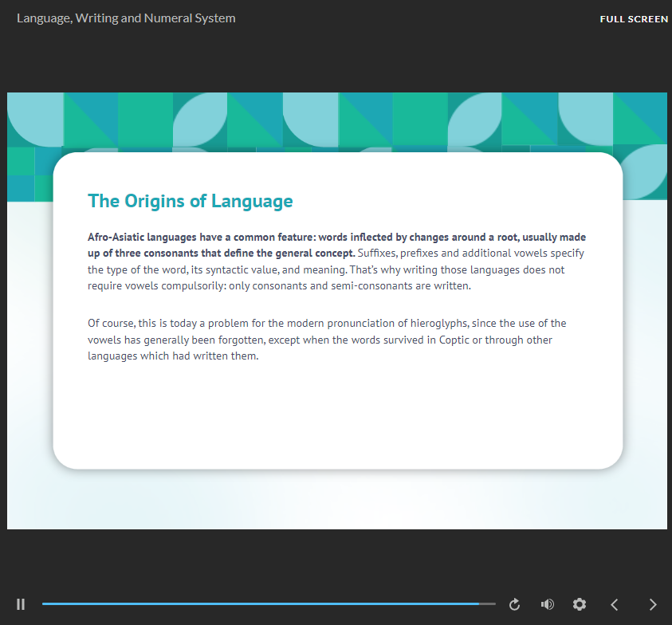Click the grey unplayed end of the progress bar
672x625 pixels.
(x=488, y=604)
